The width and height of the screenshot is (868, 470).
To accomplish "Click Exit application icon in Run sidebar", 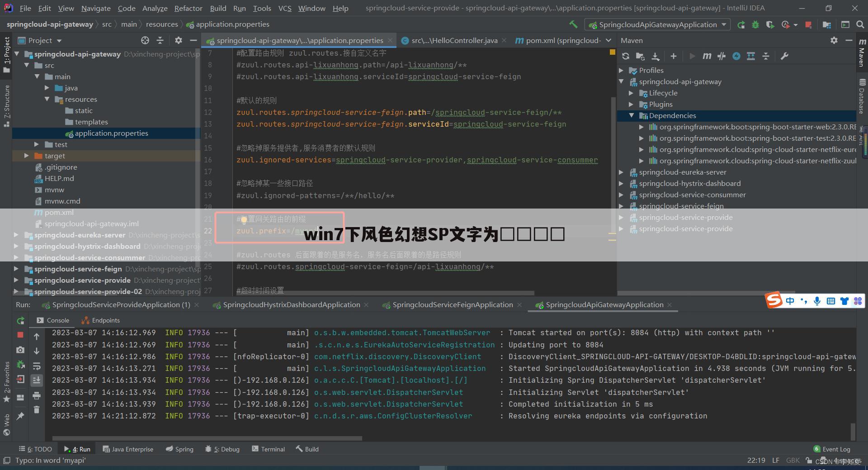I will (x=20, y=380).
